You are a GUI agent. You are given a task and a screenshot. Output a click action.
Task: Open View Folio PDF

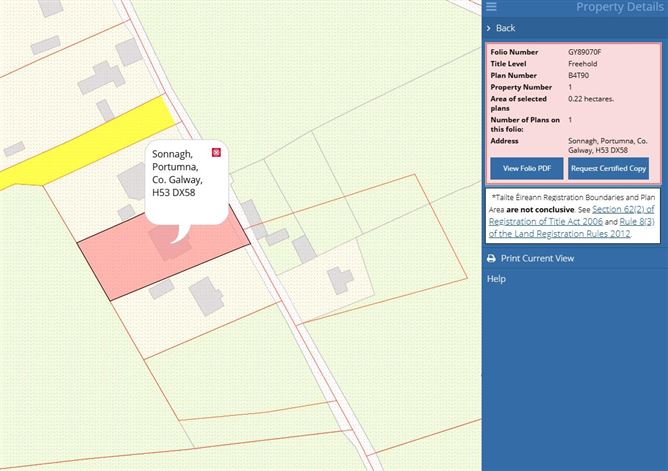[x=527, y=169]
